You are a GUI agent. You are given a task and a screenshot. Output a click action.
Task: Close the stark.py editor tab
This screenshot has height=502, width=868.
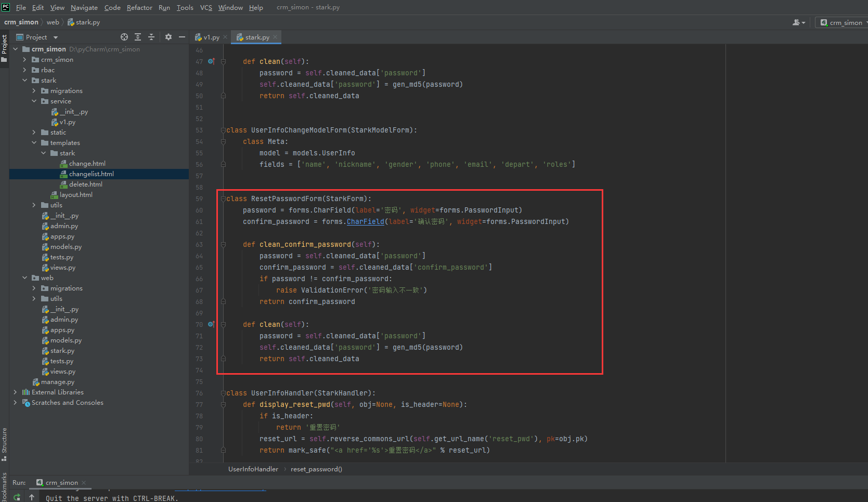(x=275, y=37)
